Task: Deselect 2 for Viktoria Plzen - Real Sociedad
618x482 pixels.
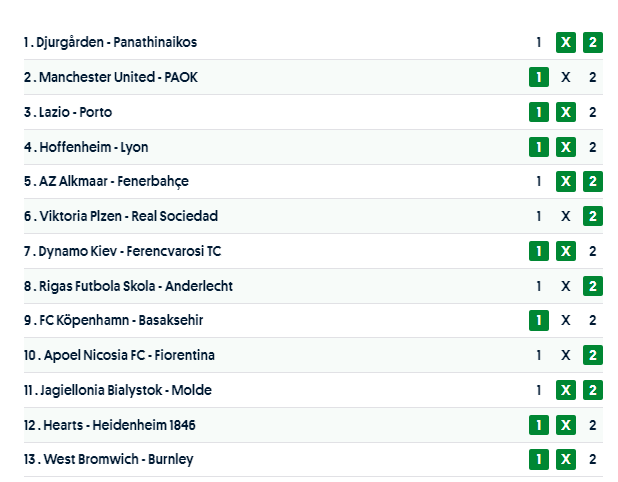Action: coord(592,216)
